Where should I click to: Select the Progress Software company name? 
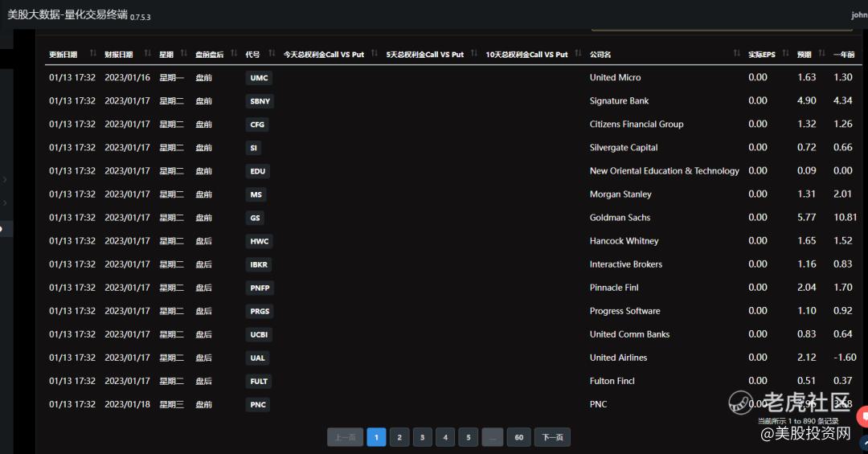(625, 311)
